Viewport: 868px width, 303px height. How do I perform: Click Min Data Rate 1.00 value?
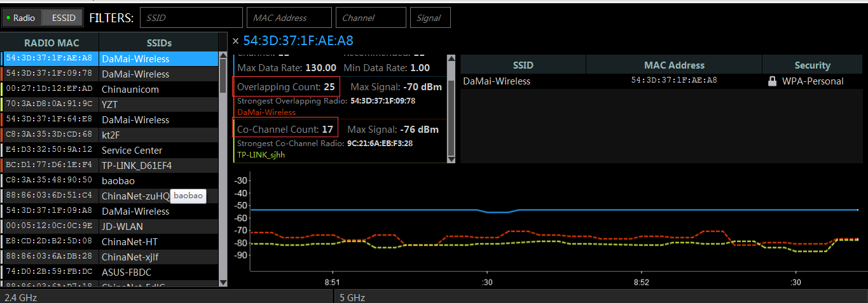pyautogui.click(x=420, y=67)
